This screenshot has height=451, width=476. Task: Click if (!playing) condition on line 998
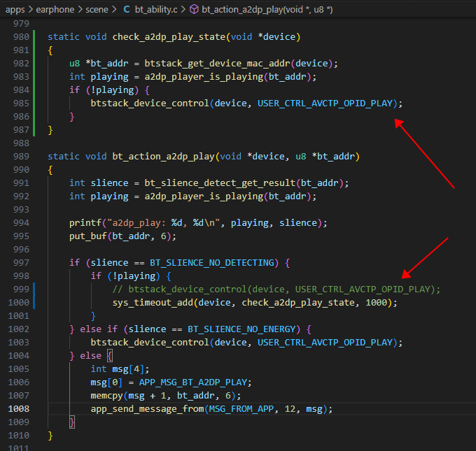[x=125, y=276]
